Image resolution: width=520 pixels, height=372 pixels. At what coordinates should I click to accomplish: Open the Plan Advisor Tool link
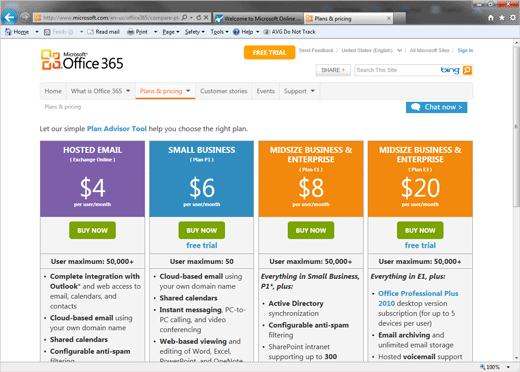[x=117, y=129]
